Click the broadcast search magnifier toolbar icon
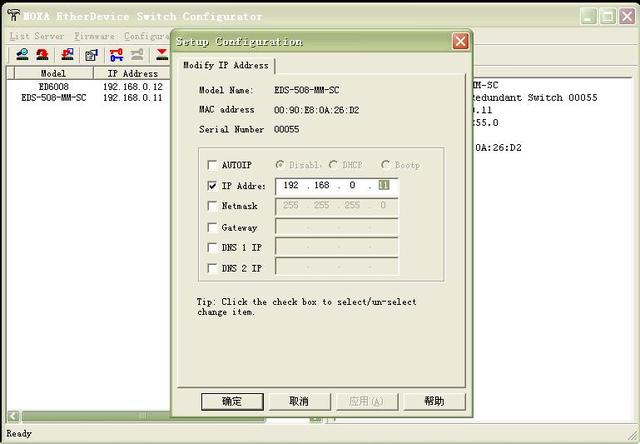The image size is (640, 444). point(22,54)
